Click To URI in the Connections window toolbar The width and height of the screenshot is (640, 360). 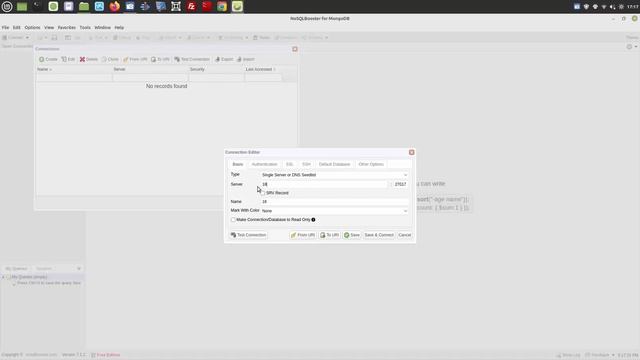point(160,59)
